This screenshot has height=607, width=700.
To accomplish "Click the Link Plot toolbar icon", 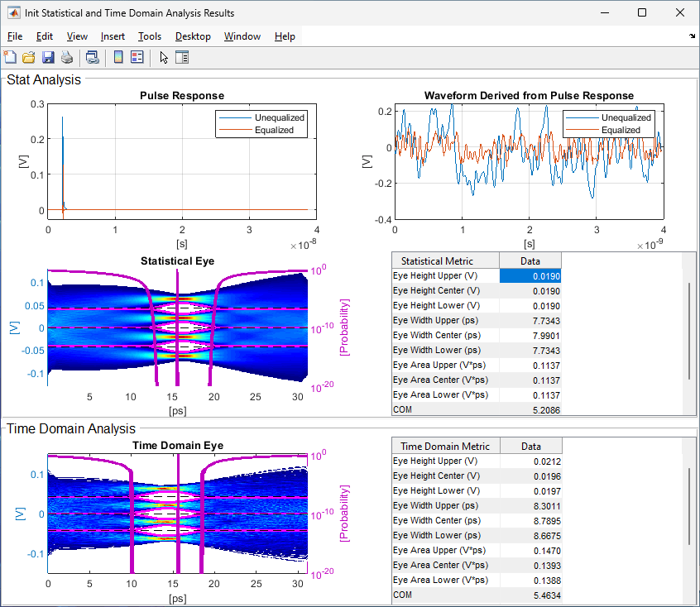I will pos(93,57).
